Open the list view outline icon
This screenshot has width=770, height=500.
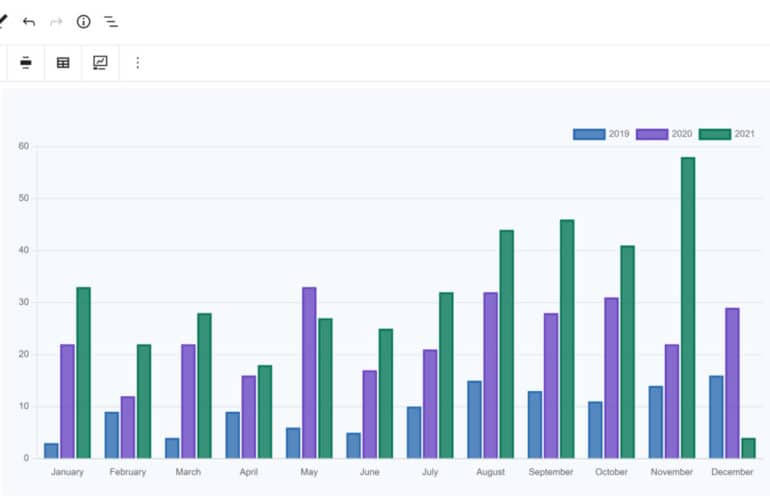[x=111, y=21]
